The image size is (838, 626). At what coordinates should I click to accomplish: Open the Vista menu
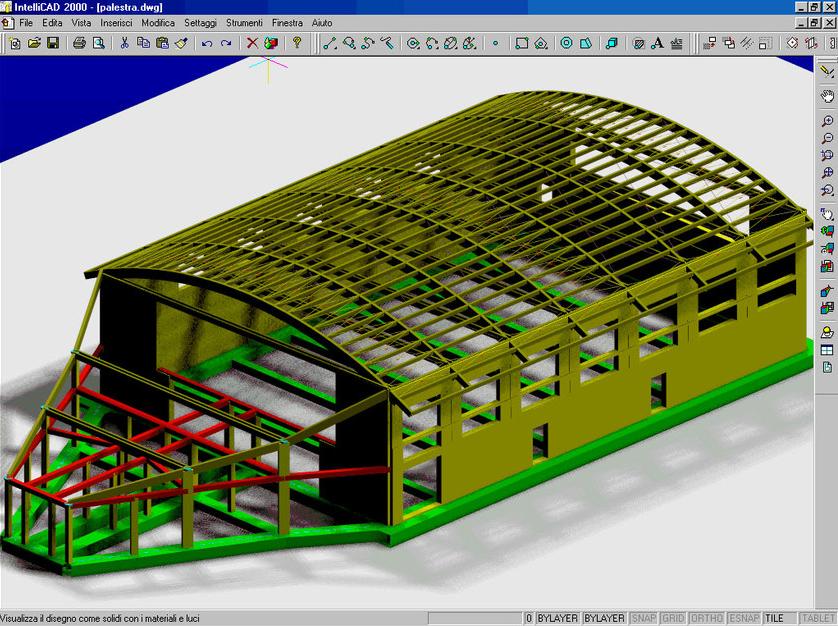(81, 22)
